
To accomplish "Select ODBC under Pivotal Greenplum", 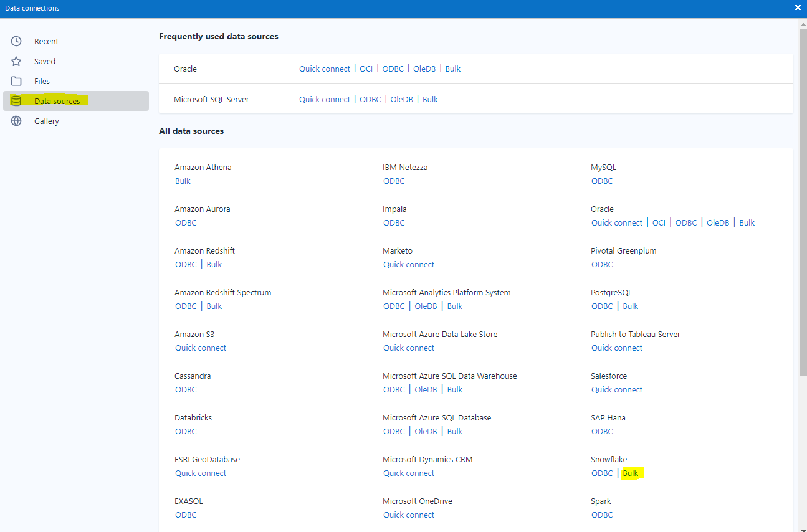I will [602, 264].
